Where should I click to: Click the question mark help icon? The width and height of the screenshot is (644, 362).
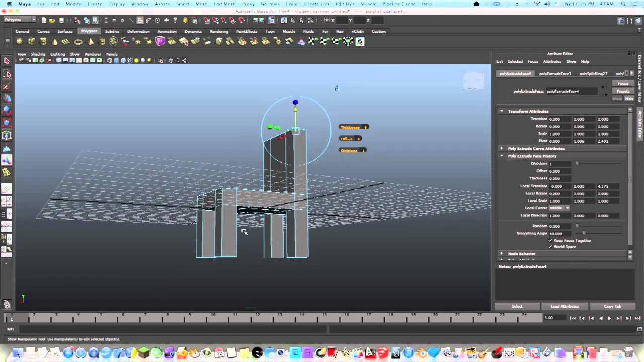pyautogui.click(x=175, y=20)
